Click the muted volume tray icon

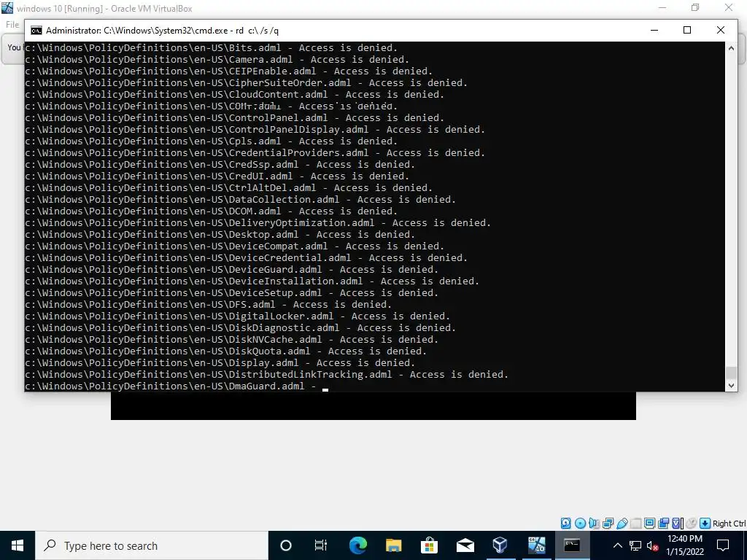pyautogui.click(x=652, y=545)
